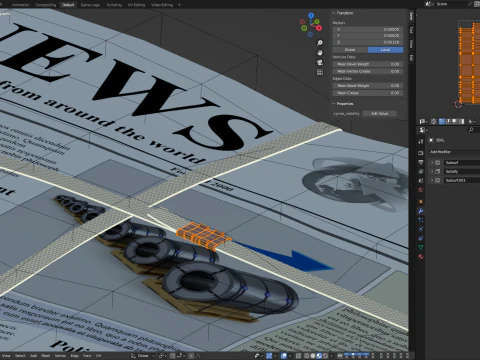Toggle the camera view icon
The width and height of the screenshot is (480, 360).
click(320, 62)
